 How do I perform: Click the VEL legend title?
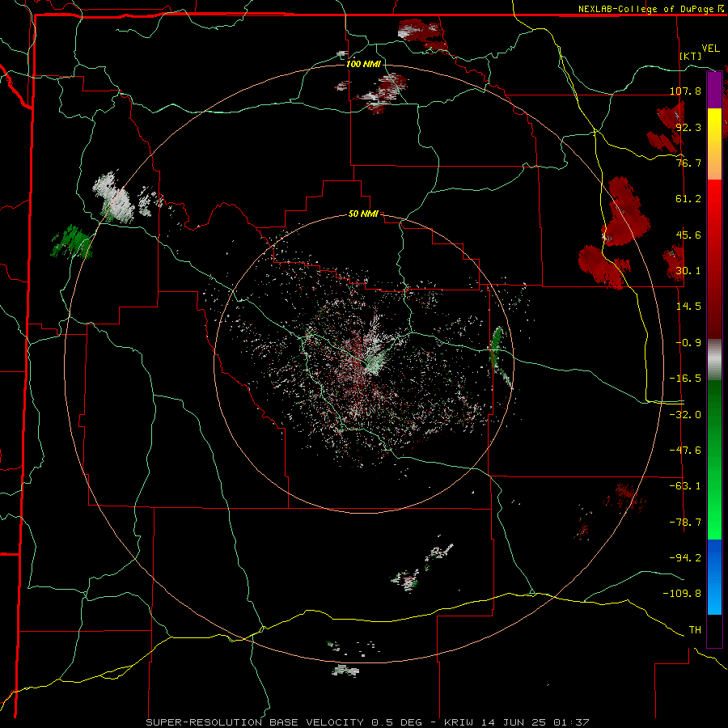pos(710,49)
